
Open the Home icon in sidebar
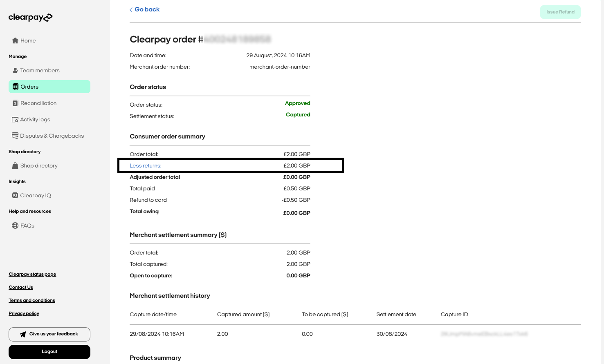(x=15, y=40)
